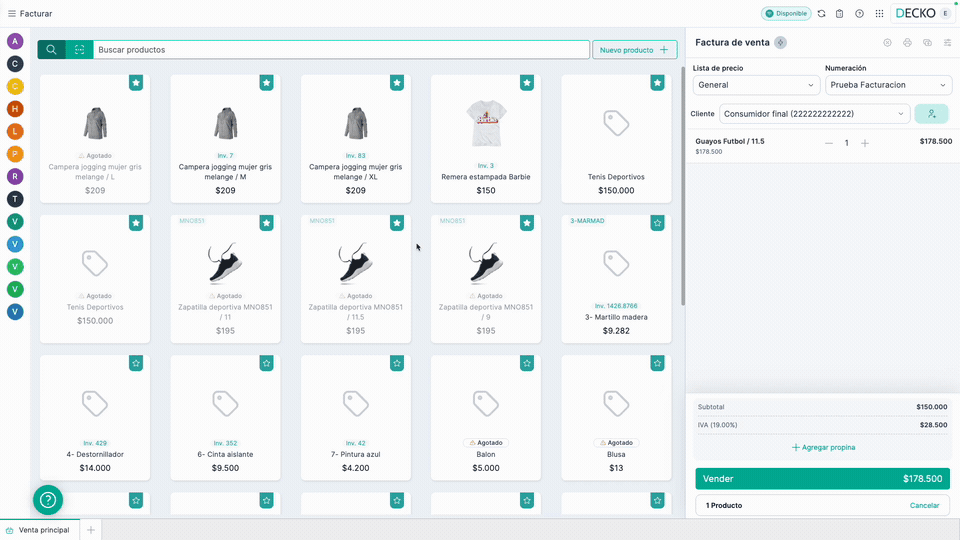The image size is (960, 540).
Task: Open the hamburger menu next to Facturar
Action: 12,13
